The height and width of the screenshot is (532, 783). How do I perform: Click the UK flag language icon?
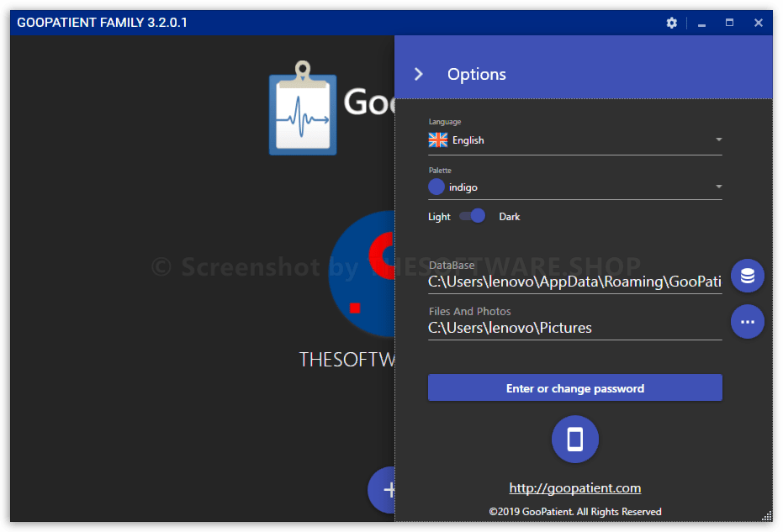coord(438,140)
